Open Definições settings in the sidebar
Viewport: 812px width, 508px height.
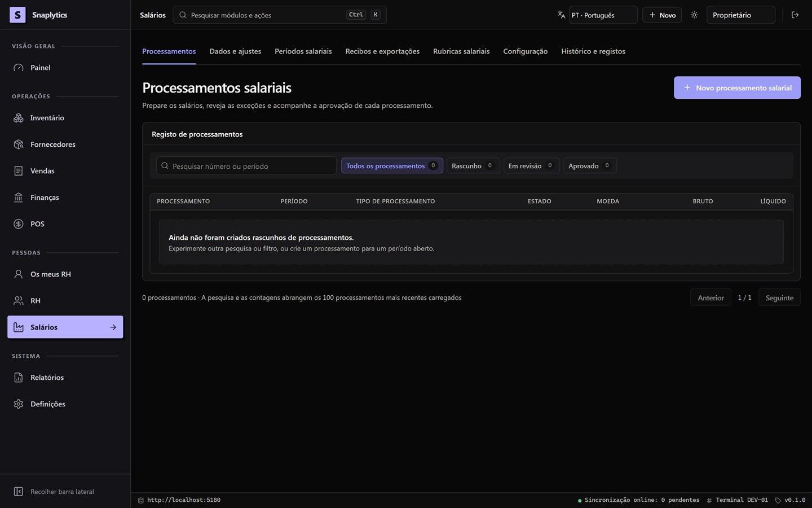pos(65,404)
